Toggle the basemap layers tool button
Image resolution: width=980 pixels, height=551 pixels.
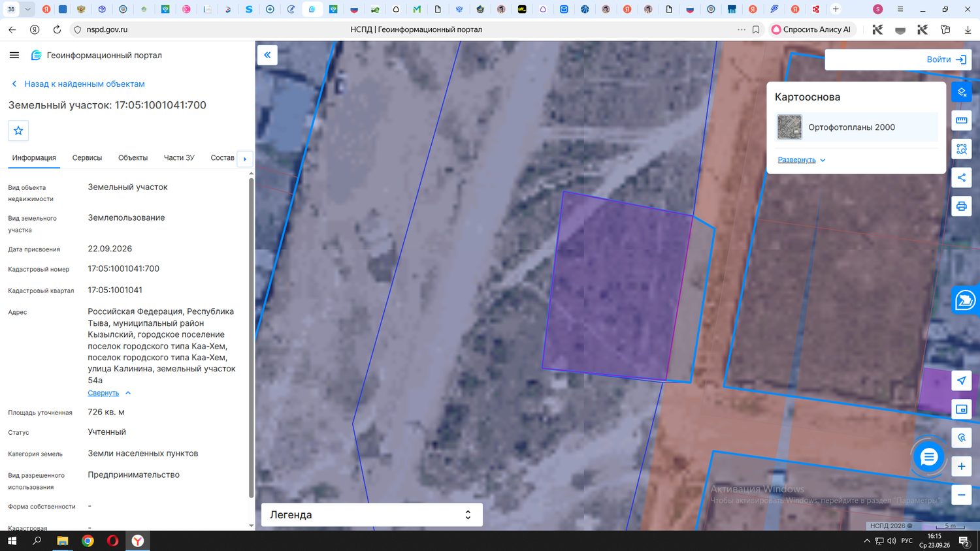click(962, 92)
